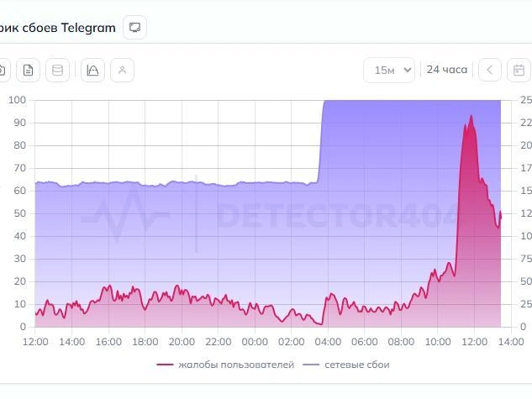Open the document report icon

pos(29,71)
